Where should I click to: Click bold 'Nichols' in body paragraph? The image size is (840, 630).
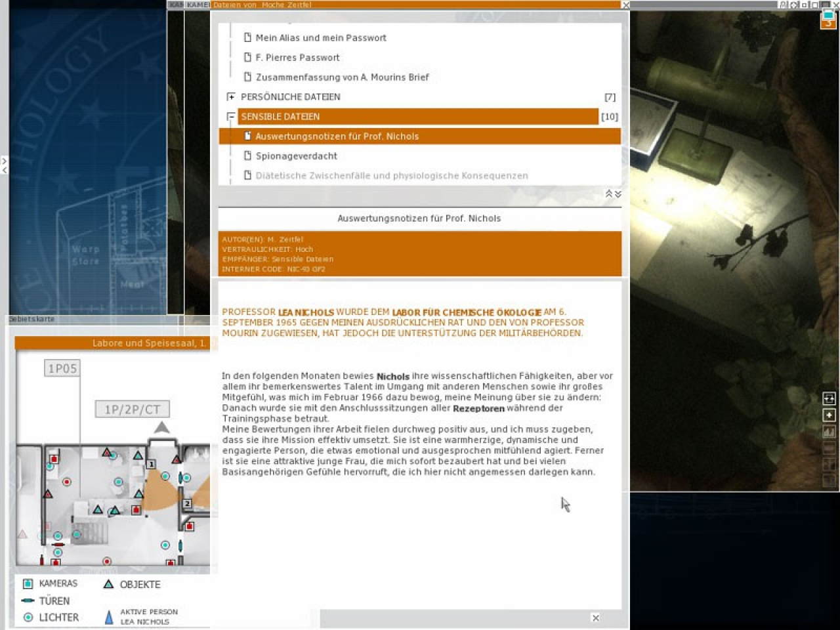[x=392, y=377]
